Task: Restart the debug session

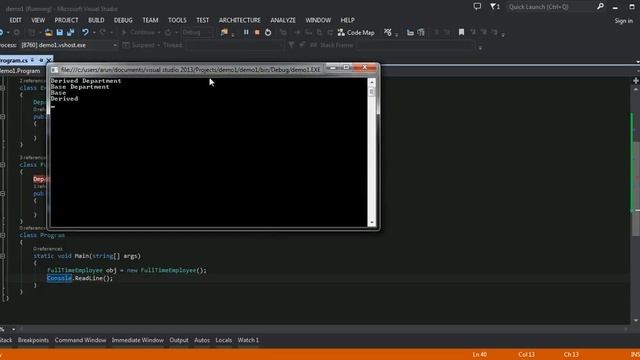Action: coord(268,32)
